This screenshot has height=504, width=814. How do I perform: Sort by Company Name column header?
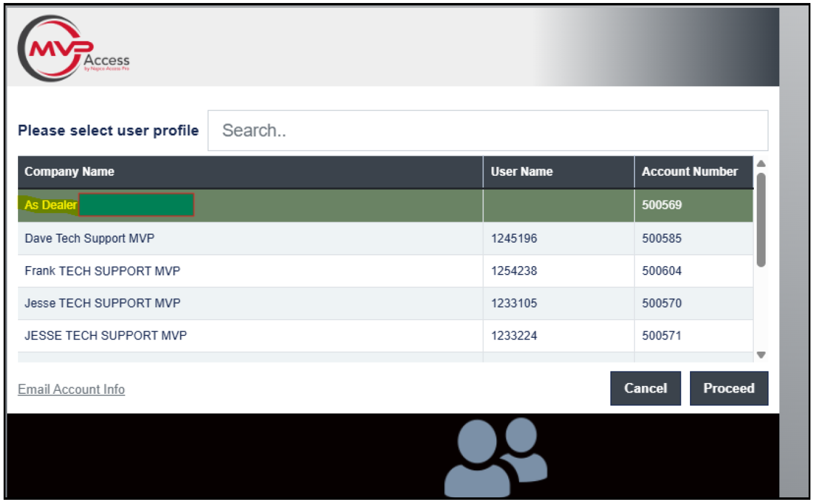69,172
